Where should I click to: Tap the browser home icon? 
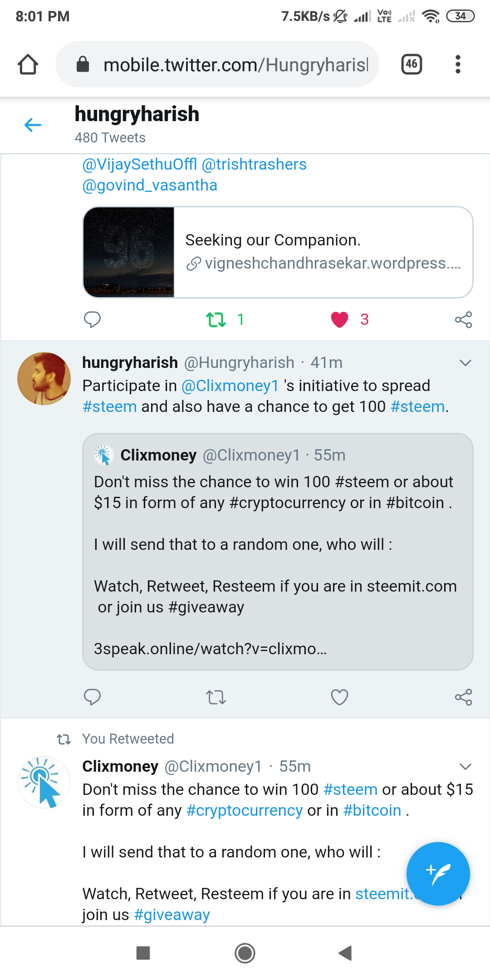tap(28, 64)
